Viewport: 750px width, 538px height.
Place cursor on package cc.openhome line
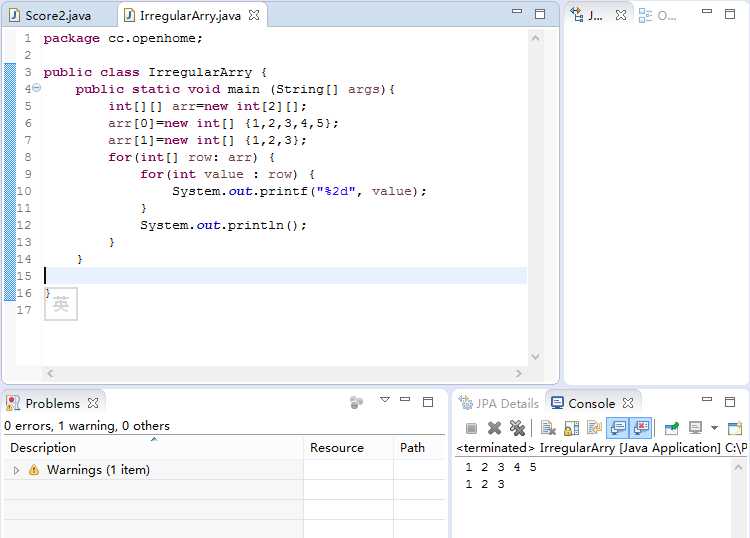click(x=123, y=38)
